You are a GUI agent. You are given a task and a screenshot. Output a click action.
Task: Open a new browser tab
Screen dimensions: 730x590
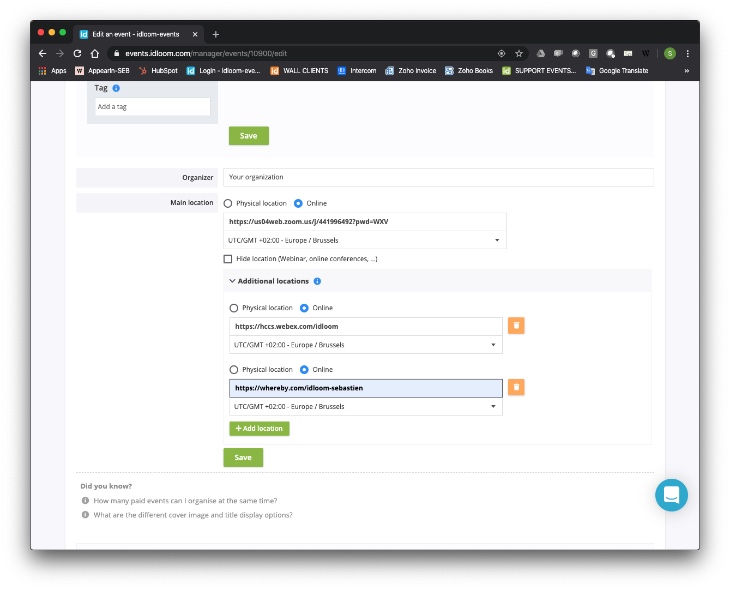click(216, 34)
